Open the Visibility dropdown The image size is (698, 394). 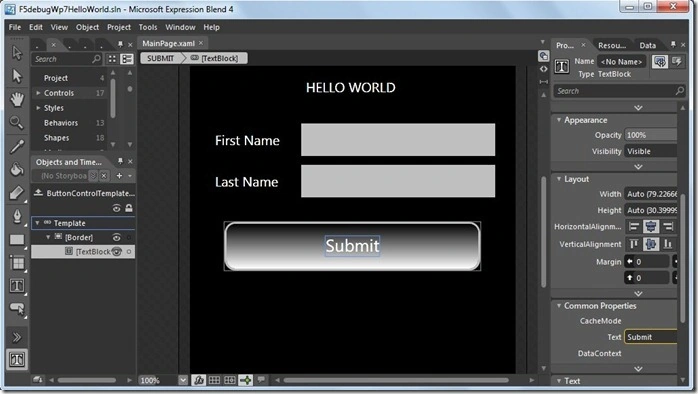click(x=650, y=151)
